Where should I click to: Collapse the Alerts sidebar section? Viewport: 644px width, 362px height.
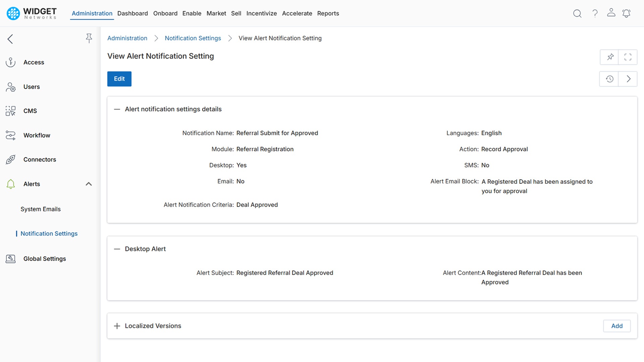[x=89, y=184]
